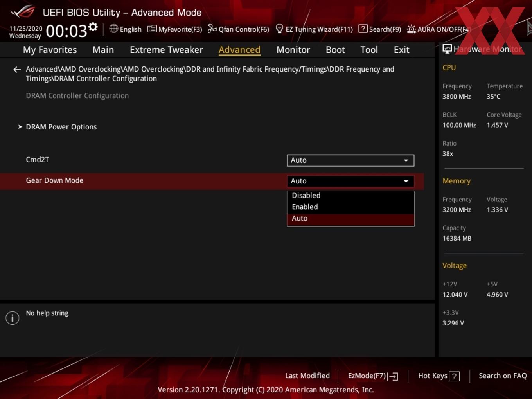The image size is (532, 399).
Task: Choose Enabled in Gear Down Mode list
Action: click(350, 207)
